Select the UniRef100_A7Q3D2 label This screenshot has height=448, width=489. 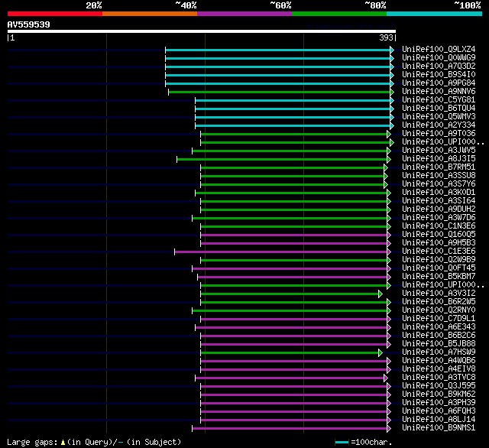(x=439, y=67)
